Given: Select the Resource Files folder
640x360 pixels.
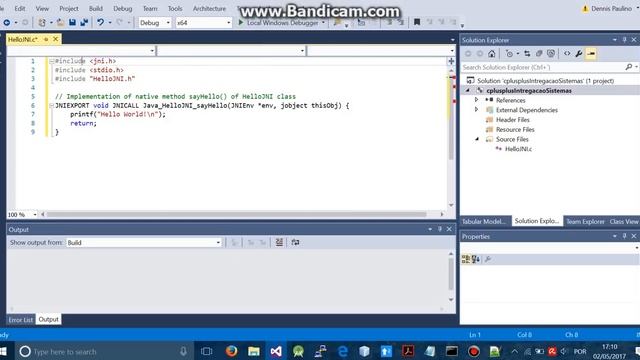Looking at the screenshot, I should tap(515, 129).
